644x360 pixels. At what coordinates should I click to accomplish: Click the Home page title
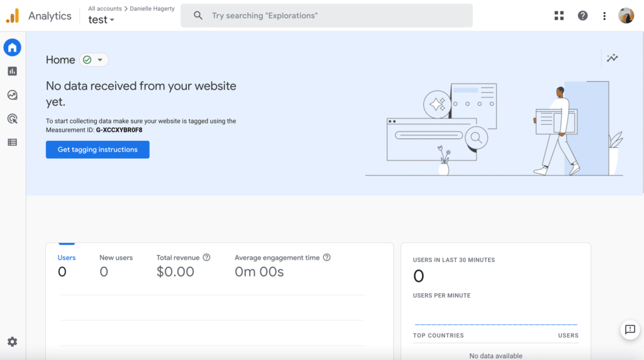pyautogui.click(x=60, y=60)
